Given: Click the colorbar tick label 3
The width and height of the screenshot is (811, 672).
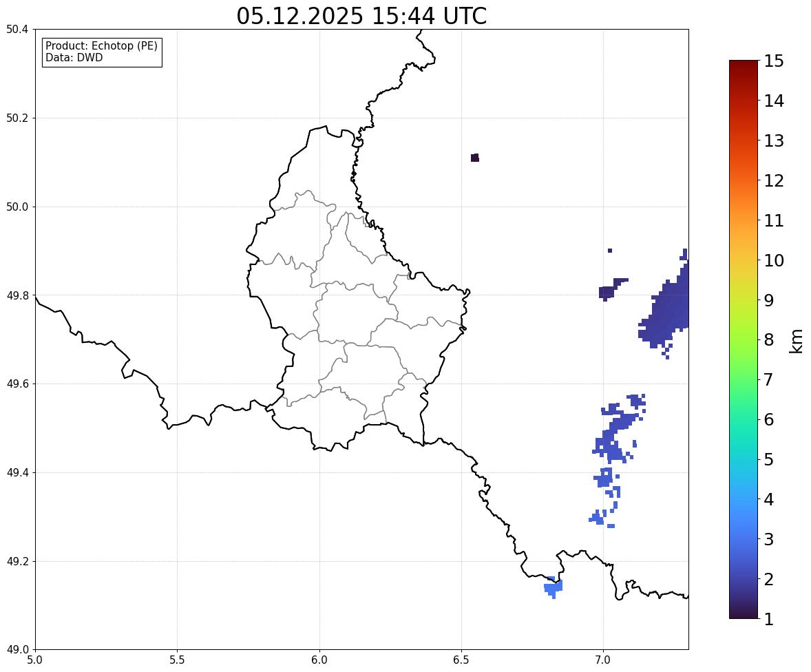Looking at the screenshot, I should coord(769,539).
